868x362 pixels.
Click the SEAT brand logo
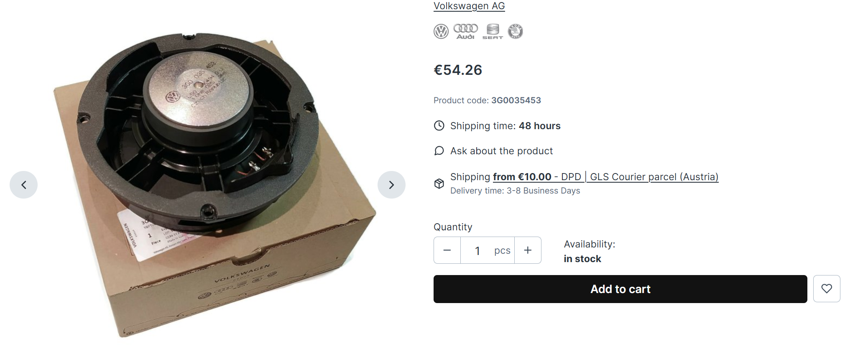[493, 31]
